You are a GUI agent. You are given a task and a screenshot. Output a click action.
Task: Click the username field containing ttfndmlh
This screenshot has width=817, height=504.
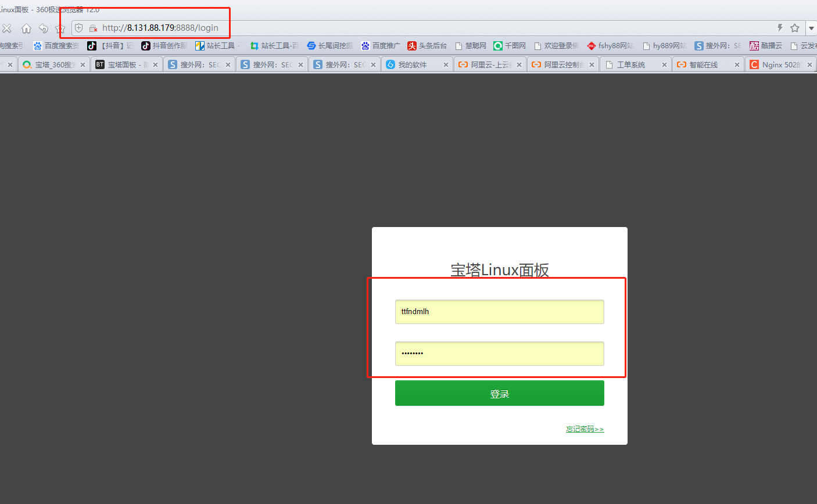(x=500, y=312)
